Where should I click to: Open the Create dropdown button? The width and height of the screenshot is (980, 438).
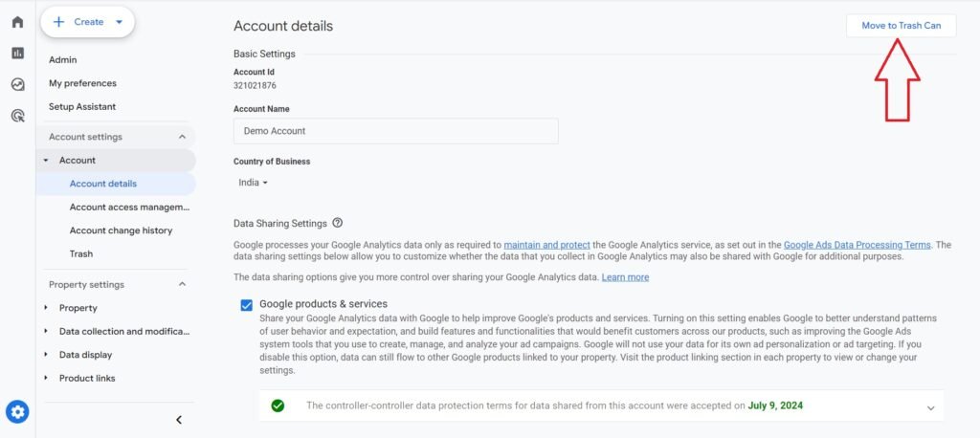(x=87, y=22)
